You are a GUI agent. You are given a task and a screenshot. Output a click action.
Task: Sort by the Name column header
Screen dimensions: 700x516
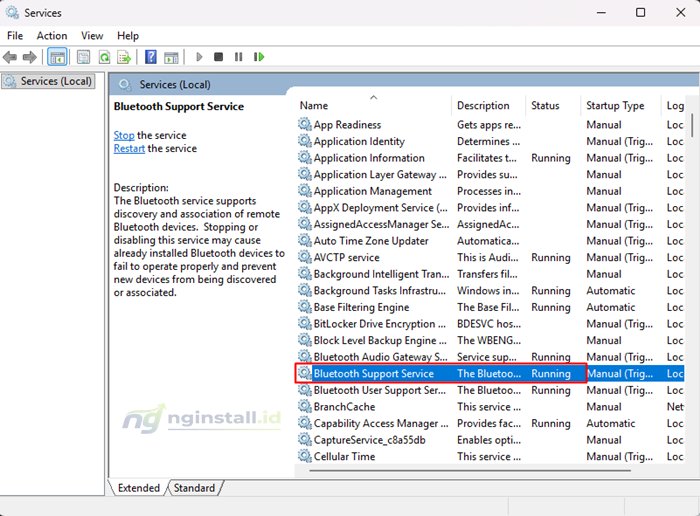[x=374, y=105]
